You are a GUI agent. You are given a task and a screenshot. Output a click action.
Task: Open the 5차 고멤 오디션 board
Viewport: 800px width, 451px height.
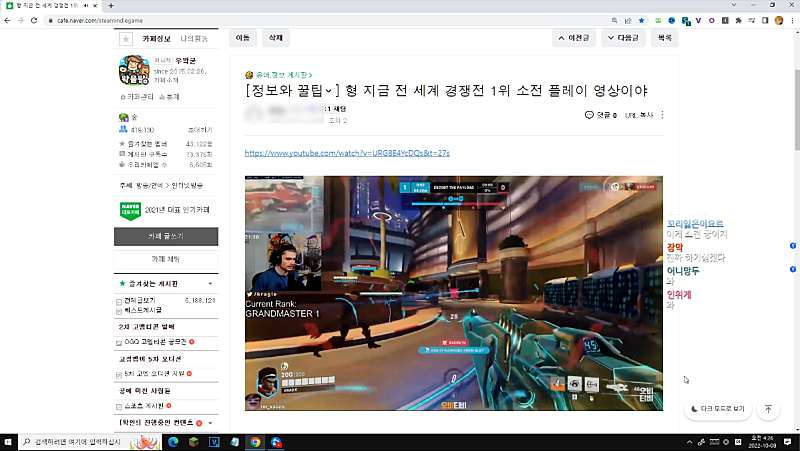(154, 374)
